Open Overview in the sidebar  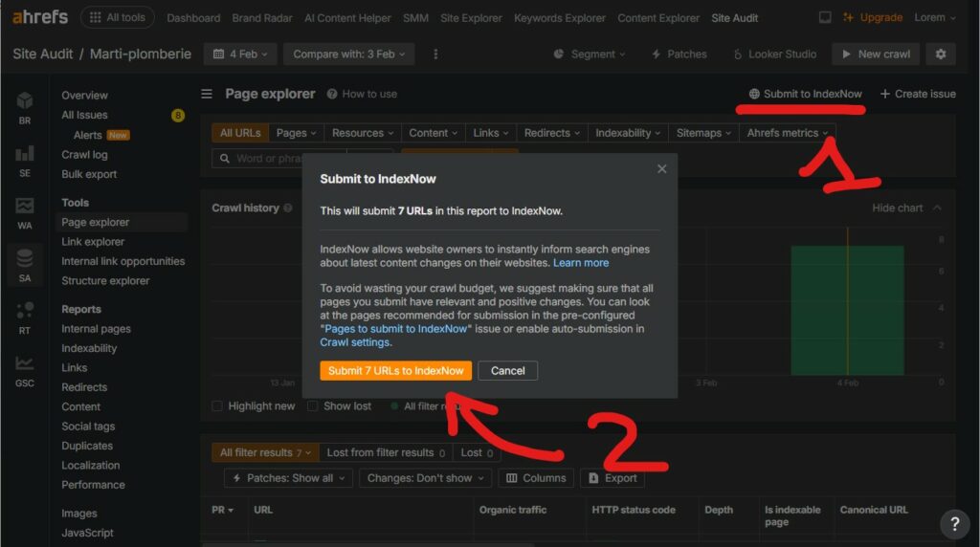[x=84, y=96]
